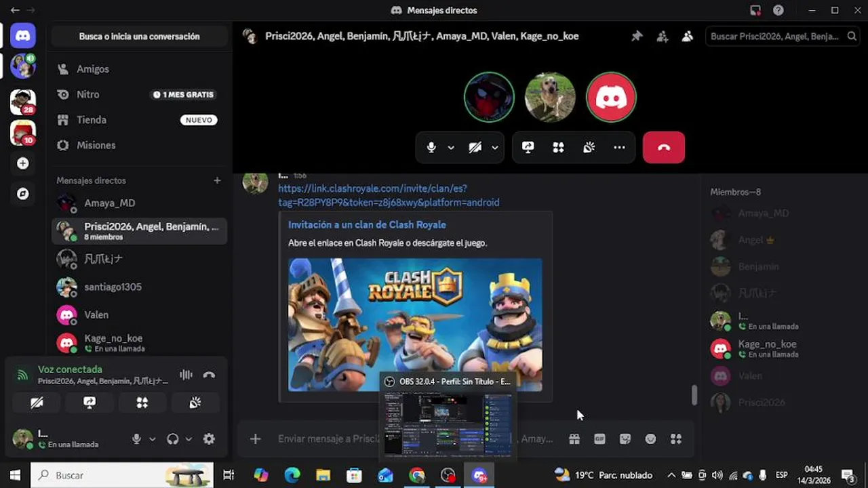
Task: Open the Clash Royale invite URL link
Action: (x=389, y=195)
